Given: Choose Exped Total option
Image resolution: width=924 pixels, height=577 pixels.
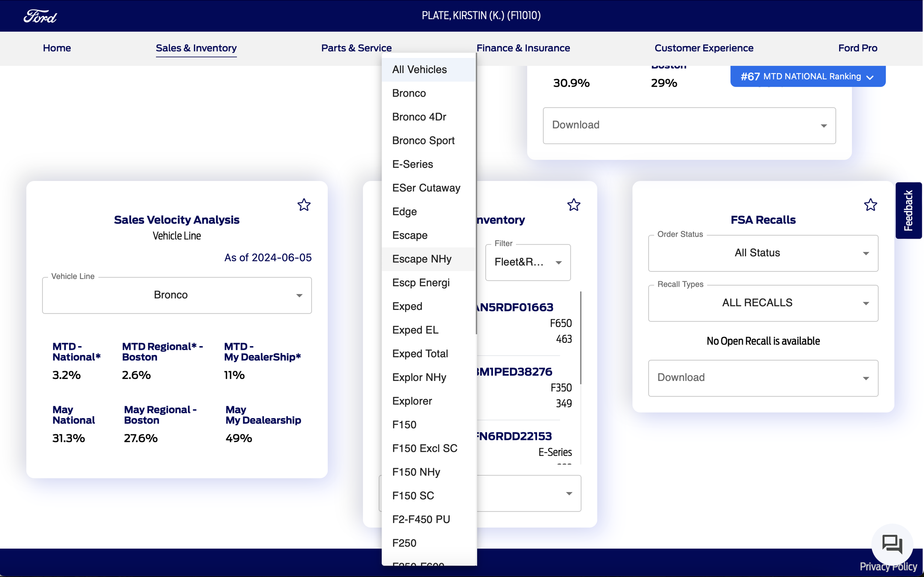Looking at the screenshot, I should click(428, 354).
